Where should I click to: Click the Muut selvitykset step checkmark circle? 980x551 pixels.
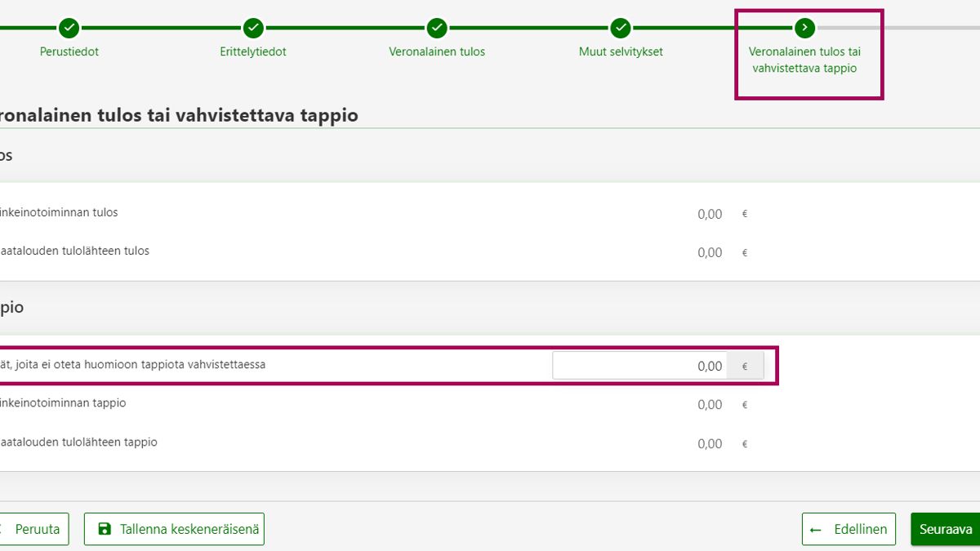tap(621, 28)
